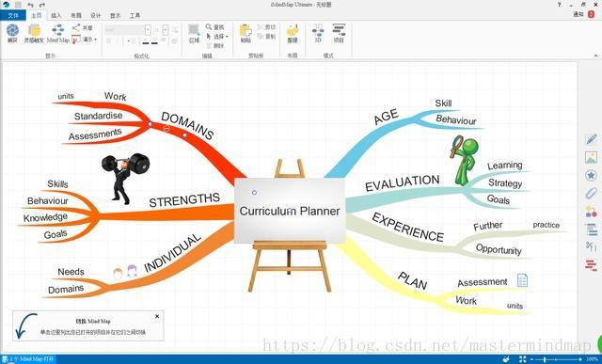Select the AGE branch label

[387, 117]
